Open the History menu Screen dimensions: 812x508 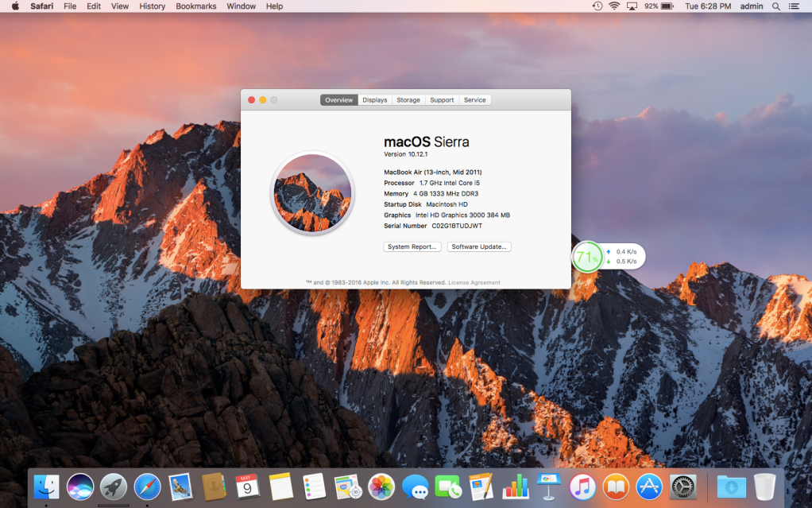click(153, 6)
